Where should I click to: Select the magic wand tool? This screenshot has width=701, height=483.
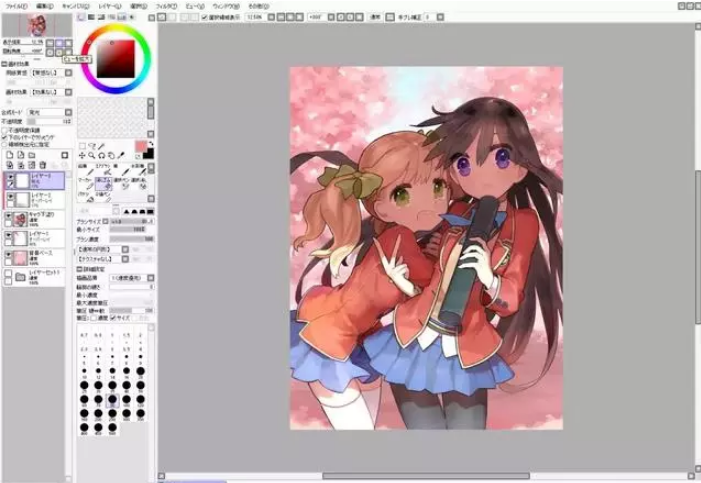(x=102, y=146)
